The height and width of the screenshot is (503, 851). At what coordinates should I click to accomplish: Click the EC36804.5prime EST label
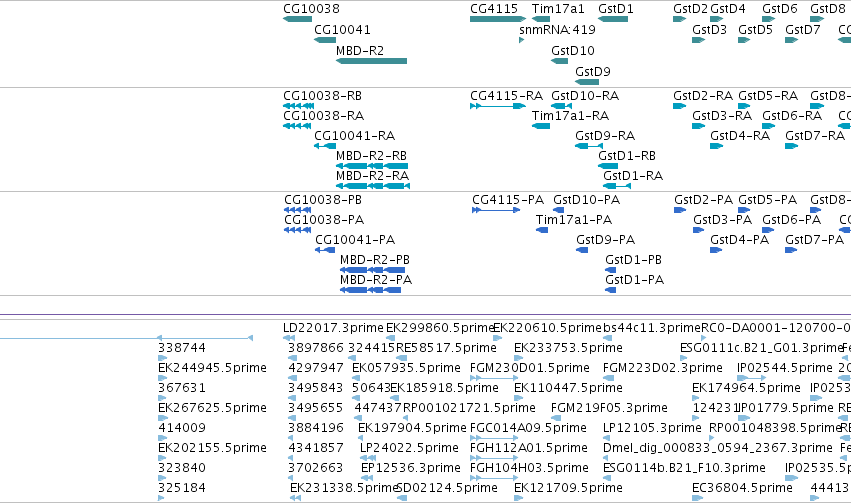pyautogui.click(x=742, y=489)
